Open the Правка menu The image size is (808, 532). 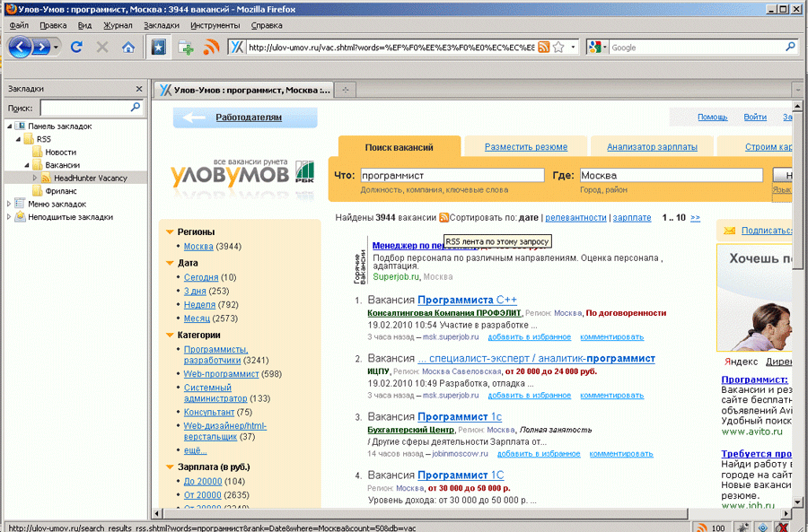click(x=53, y=25)
